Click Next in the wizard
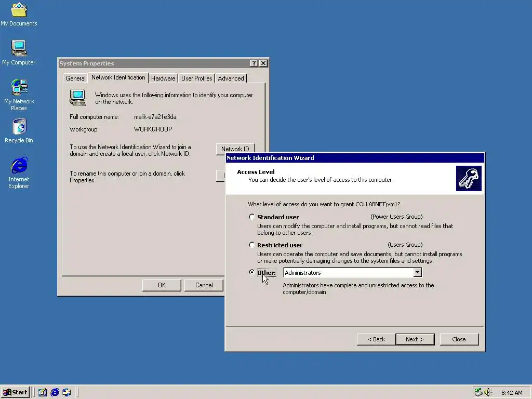This screenshot has height=399, width=532. click(x=415, y=339)
